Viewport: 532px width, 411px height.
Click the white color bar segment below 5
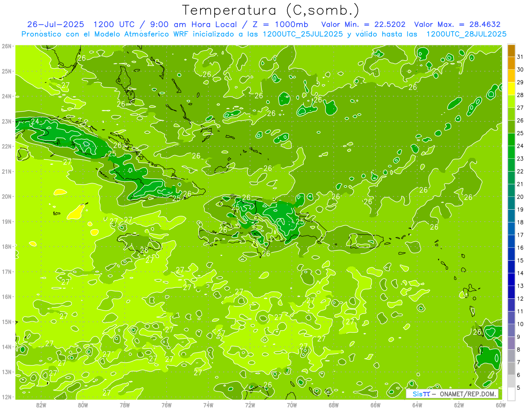[511, 394]
